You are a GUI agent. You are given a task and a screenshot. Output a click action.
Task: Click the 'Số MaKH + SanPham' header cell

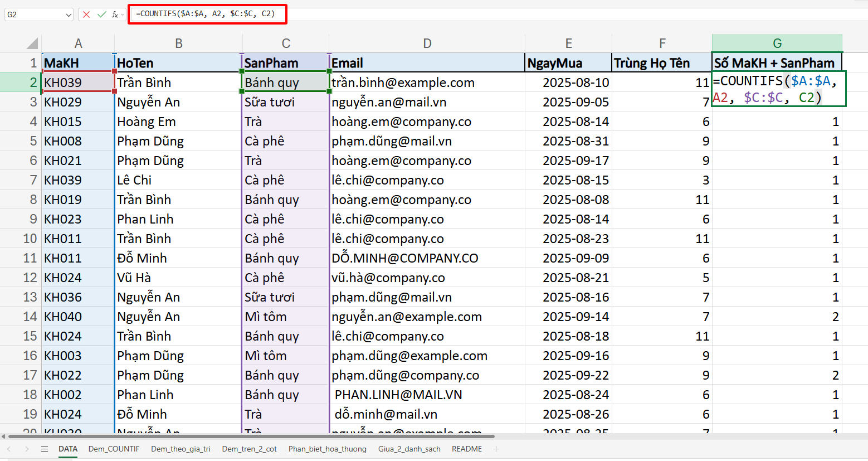click(777, 63)
